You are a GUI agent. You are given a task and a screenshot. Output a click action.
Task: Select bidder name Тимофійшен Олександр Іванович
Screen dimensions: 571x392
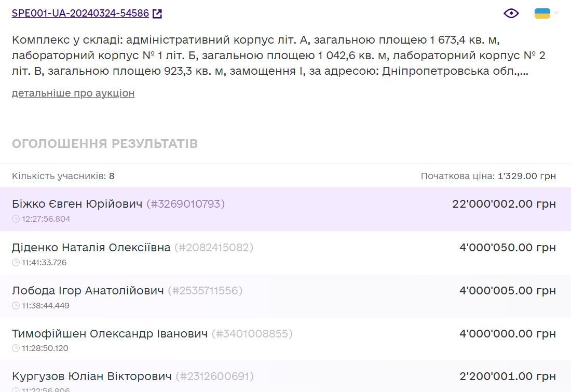coord(110,333)
